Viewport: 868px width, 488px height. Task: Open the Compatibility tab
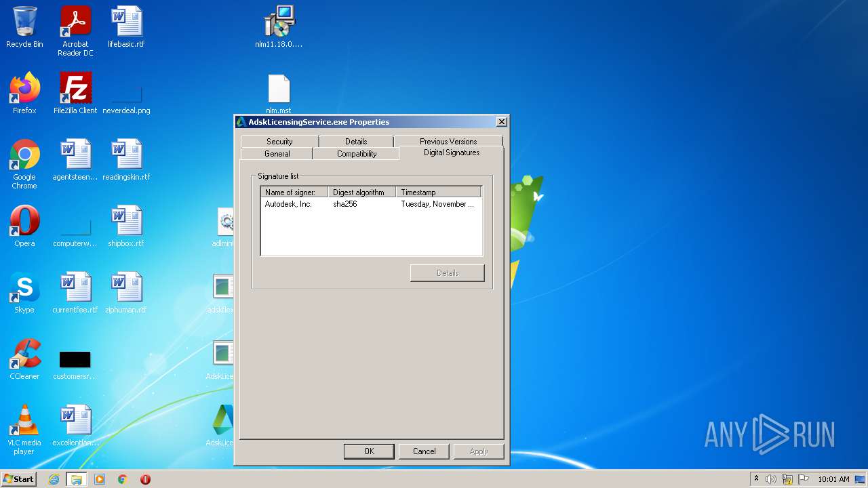pos(357,153)
